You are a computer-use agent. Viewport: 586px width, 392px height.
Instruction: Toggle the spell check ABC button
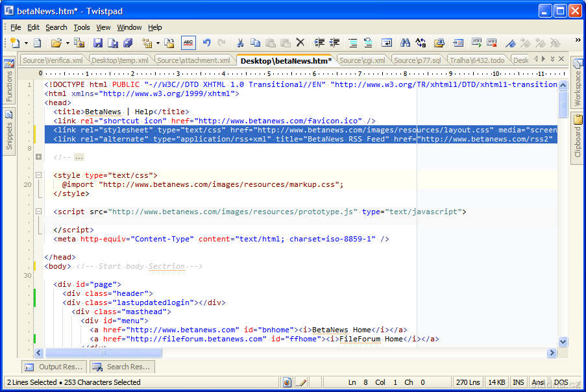pyautogui.click(x=188, y=43)
